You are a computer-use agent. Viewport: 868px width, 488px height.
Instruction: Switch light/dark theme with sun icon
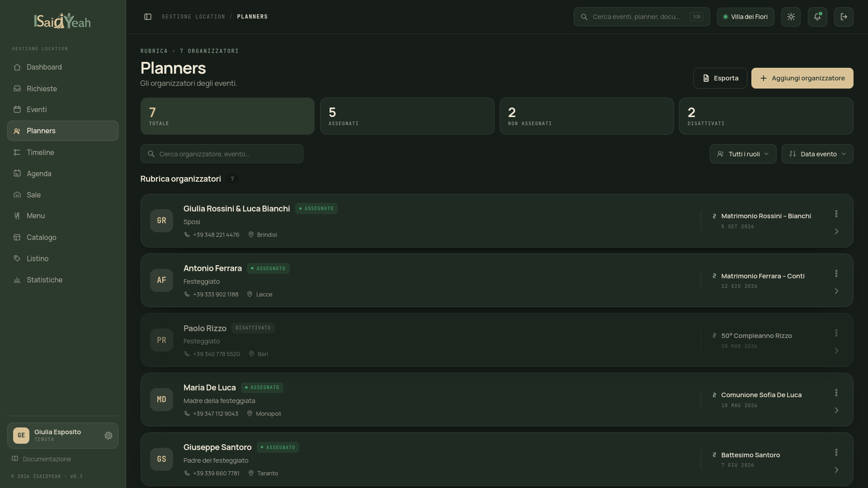[x=791, y=17]
